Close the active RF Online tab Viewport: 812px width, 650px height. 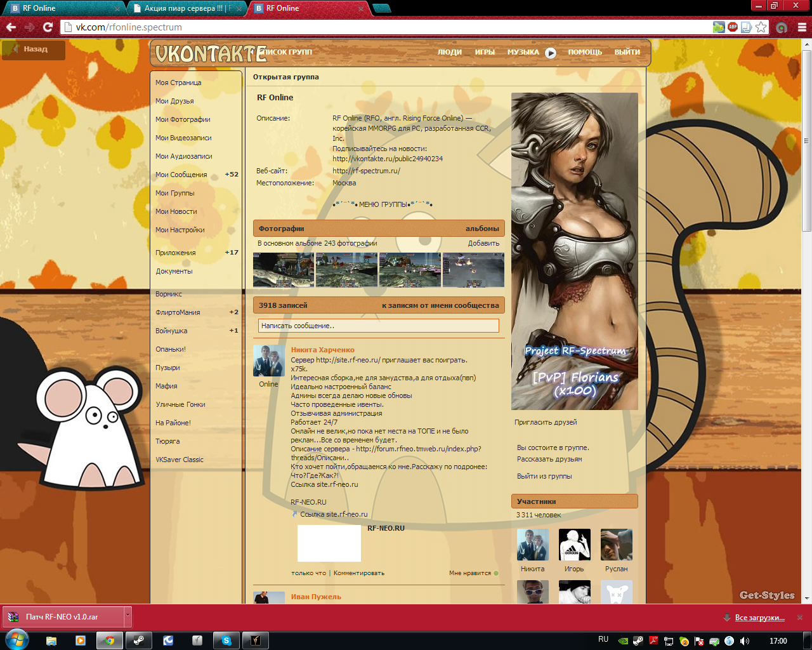[x=362, y=9]
